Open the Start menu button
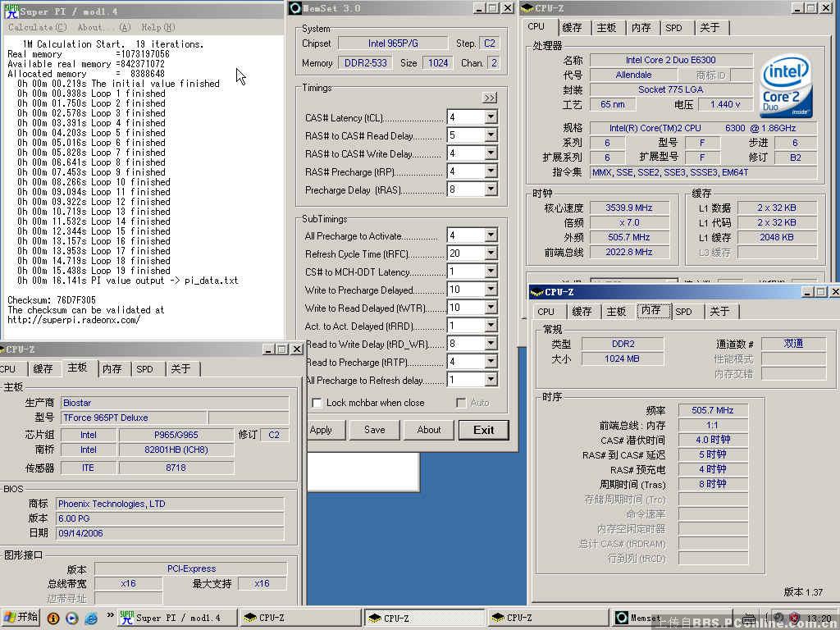 coord(21,618)
